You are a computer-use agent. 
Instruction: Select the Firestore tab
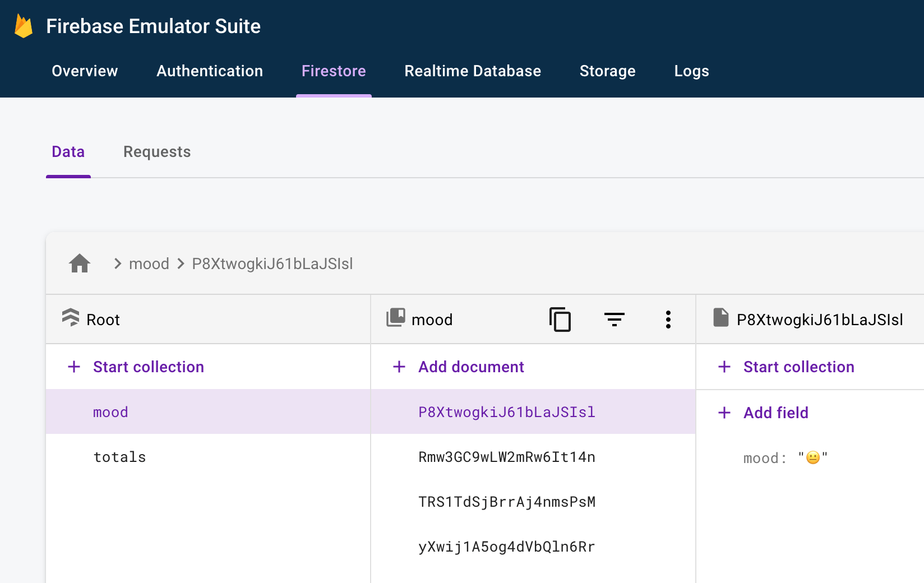pos(334,71)
